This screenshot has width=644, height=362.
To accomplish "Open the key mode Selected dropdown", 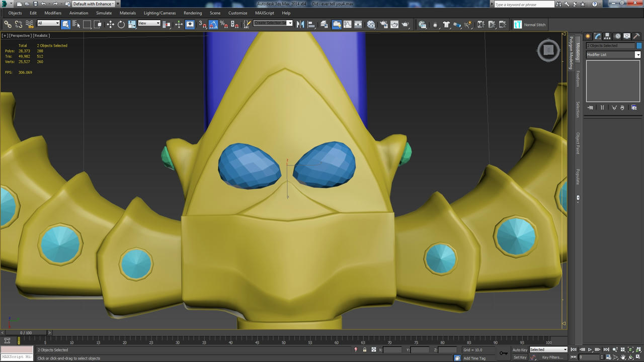I will [x=548, y=350].
